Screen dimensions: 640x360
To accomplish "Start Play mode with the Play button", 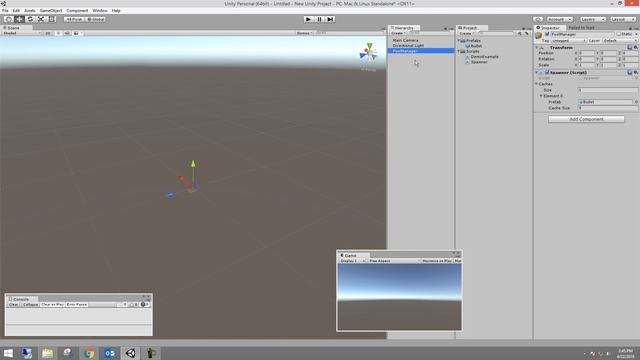I will click(x=309, y=19).
